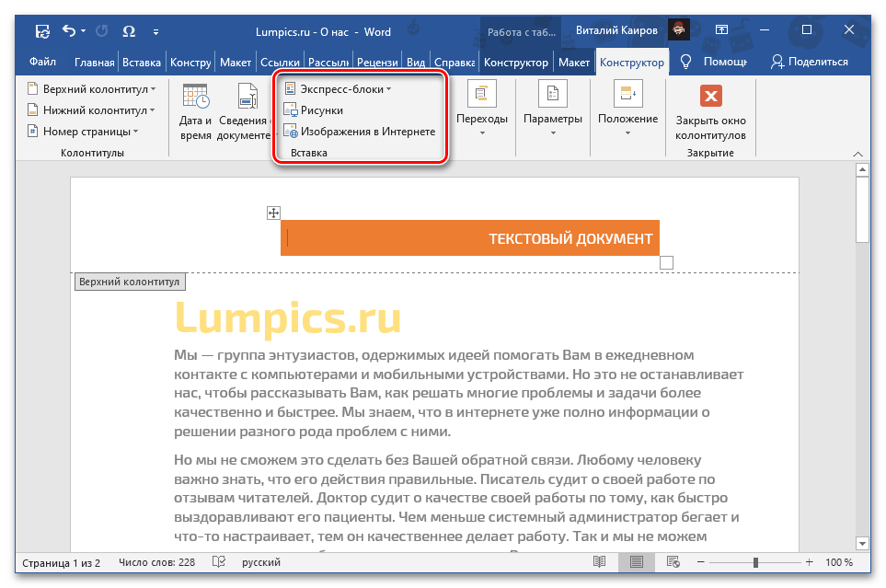Viewport: 886px width, 588px height.
Task: Switch to Read Mode view icon
Action: pos(600,562)
